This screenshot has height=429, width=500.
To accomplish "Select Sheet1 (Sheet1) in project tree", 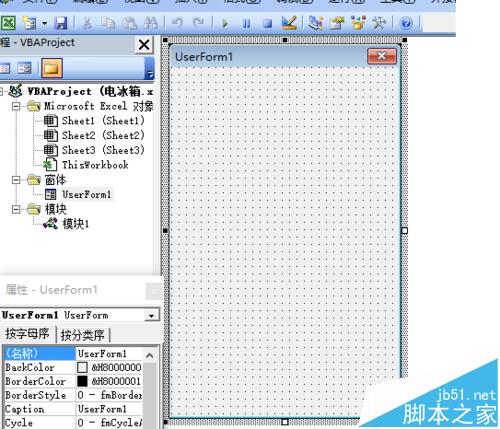I will point(103,121).
